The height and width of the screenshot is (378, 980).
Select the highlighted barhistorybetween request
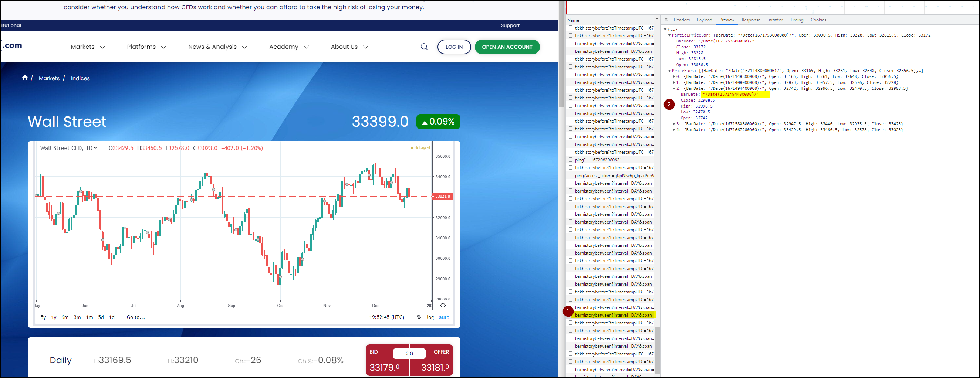[614, 315]
